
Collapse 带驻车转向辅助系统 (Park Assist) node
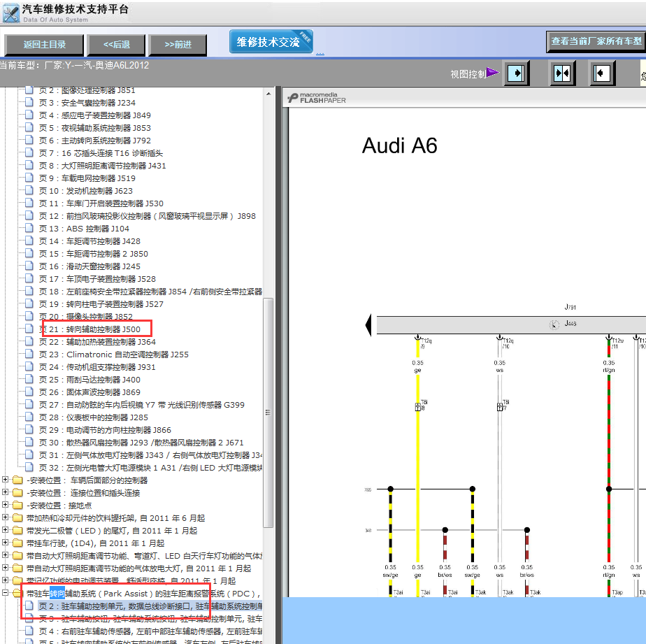[5, 593]
